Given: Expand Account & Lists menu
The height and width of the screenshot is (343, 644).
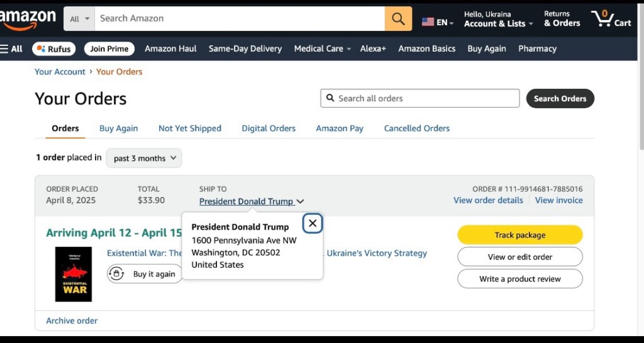Looking at the screenshot, I should pos(498,24).
